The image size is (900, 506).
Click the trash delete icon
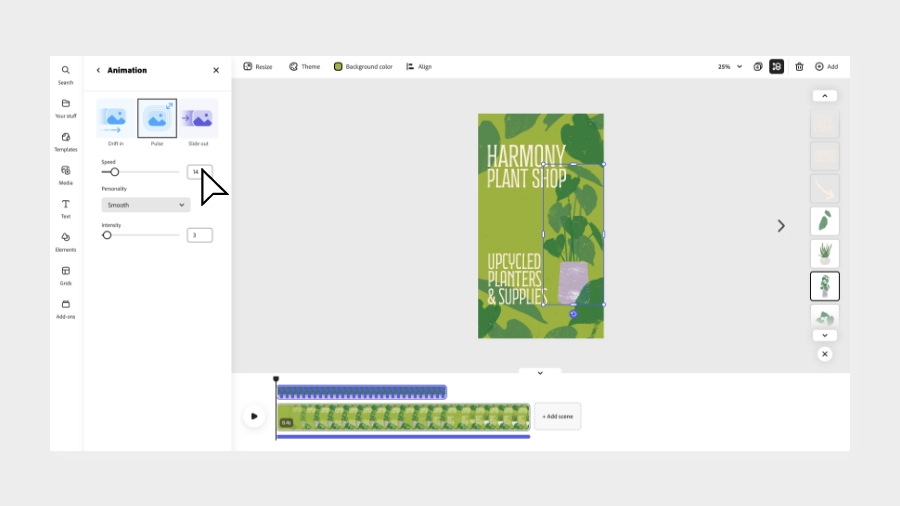click(799, 67)
